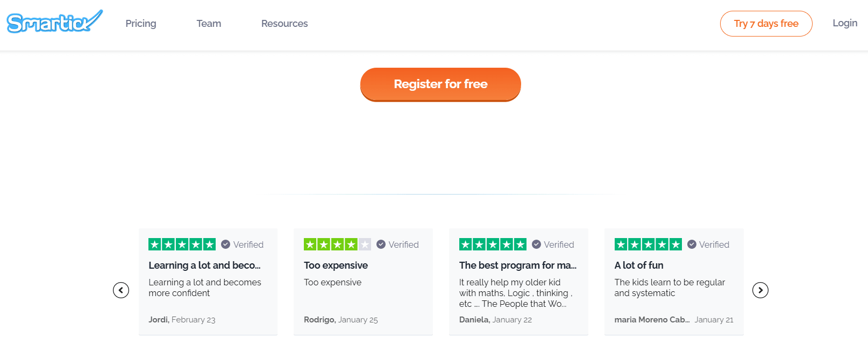
Task: Click maria Moreno's five-star rating
Action: pyautogui.click(x=648, y=245)
